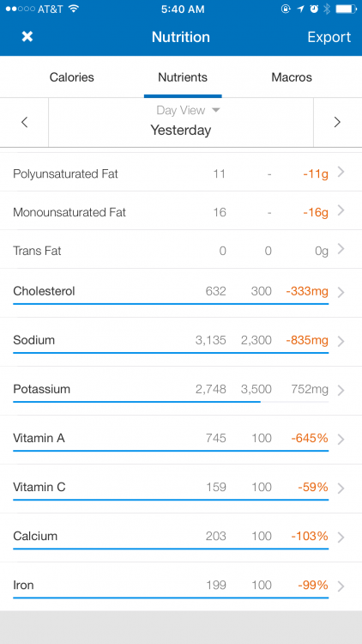Expand the Vitamin C row chevron
Viewport: 362px width, 644px height.
coord(341,489)
